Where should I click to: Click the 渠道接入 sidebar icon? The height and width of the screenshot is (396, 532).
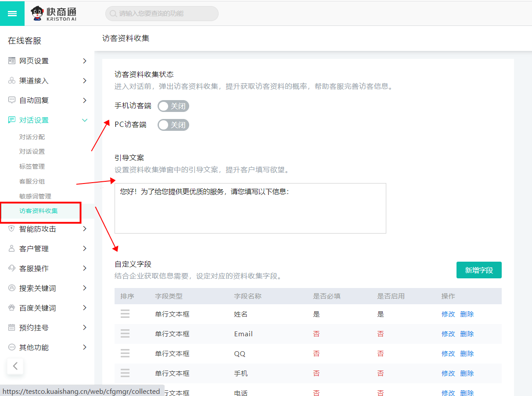point(12,81)
